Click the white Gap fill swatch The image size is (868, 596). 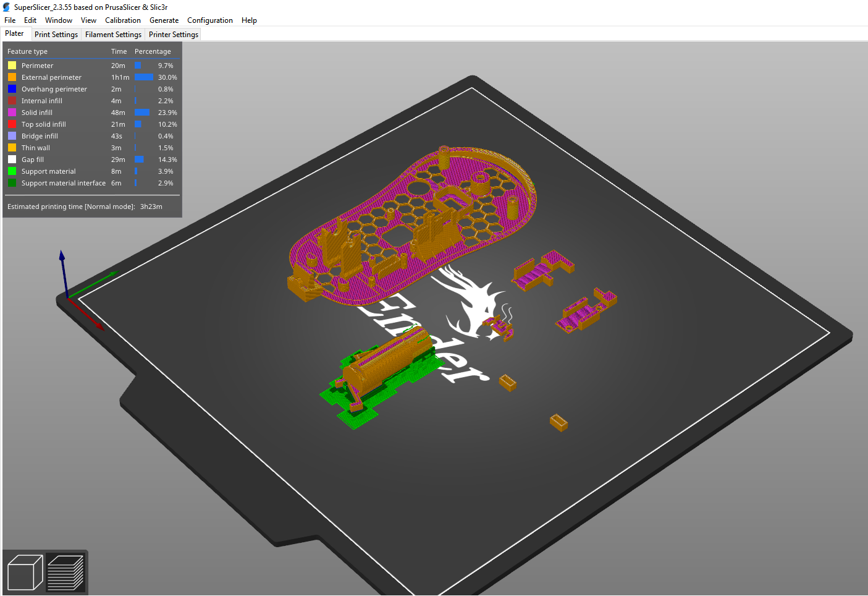(x=12, y=160)
